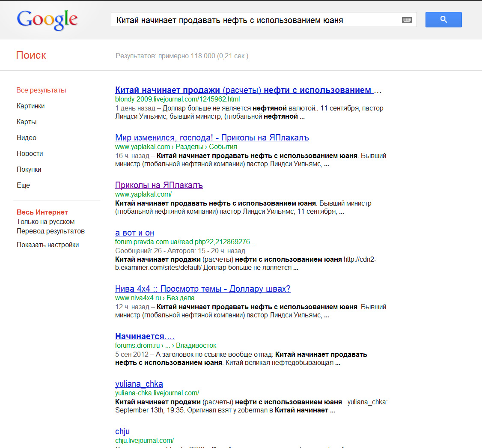482x448 pixels.
Task: Click snippet starting '5 сен 2012 – А заголовок'
Action: [241, 358]
